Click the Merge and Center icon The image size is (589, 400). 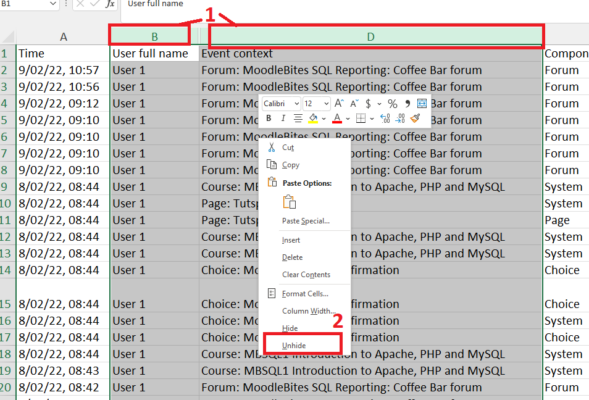[x=422, y=103]
